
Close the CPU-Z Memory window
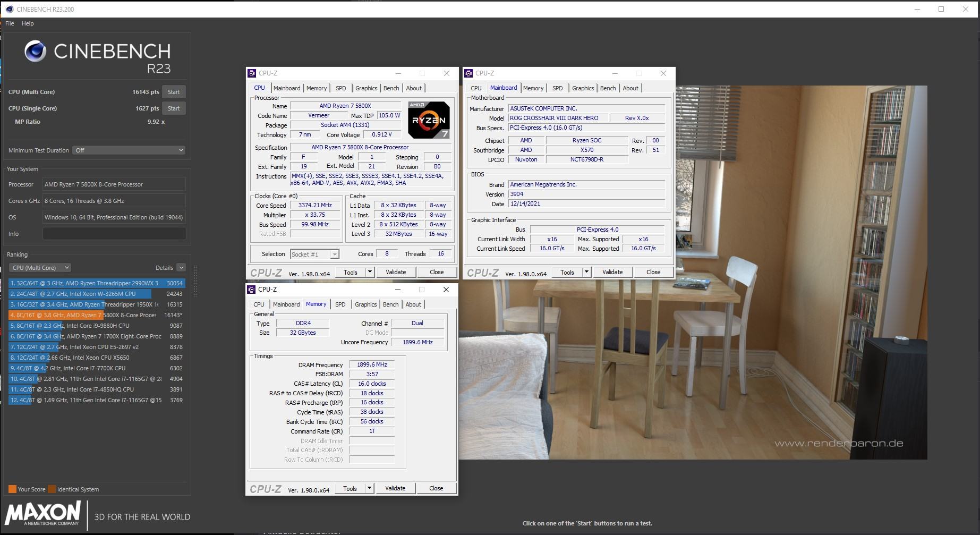[x=446, y=290]
